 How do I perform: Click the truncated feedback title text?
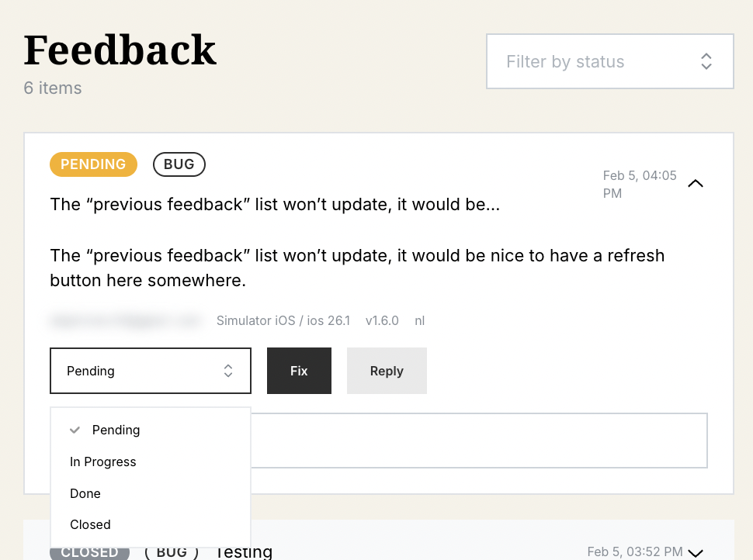point(275,204)
